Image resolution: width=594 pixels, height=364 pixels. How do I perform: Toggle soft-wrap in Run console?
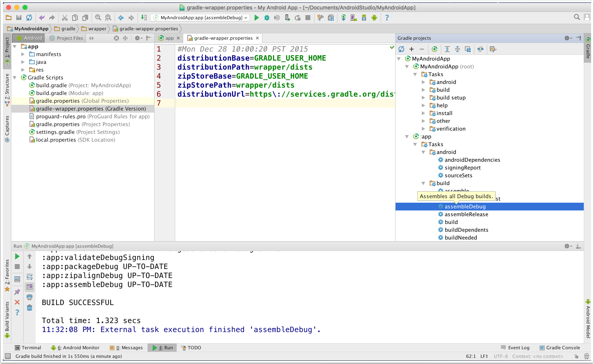(x=30, y=277)
